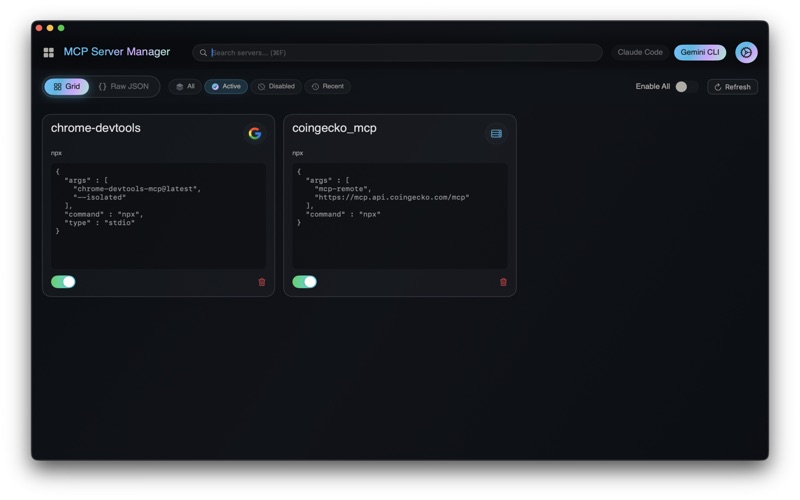Screen dimensions: 800x500
Task: Click the Enable All label text
Action: tap(653, 87)
